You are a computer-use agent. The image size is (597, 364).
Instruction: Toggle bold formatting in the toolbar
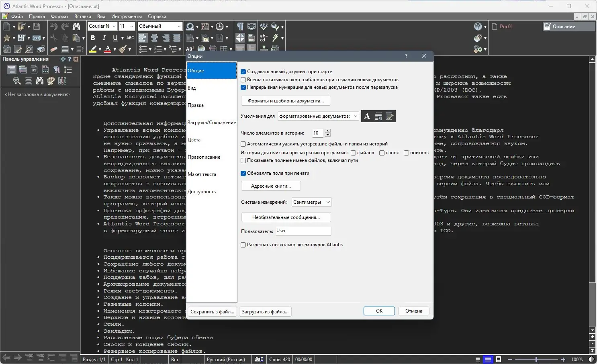coord(93,38)
